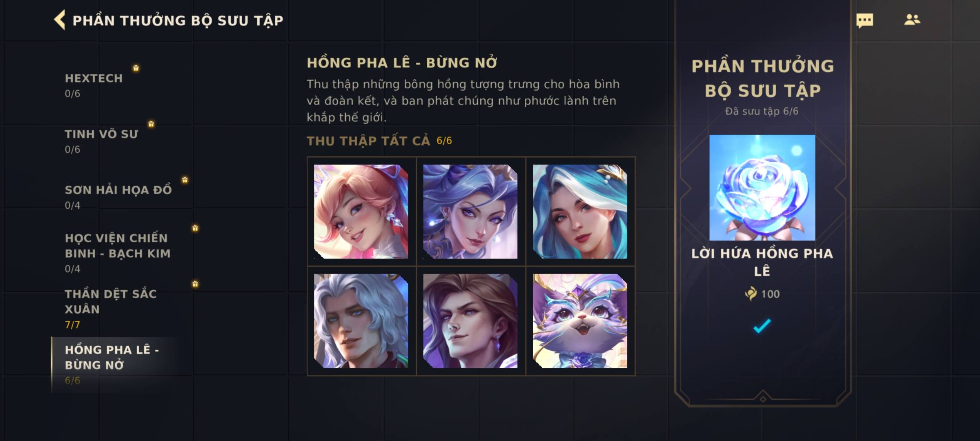Tap the gift icon beside Tinh Võ Sư
The width and height of the screenshot is (980, 441).
click(x=151, y=124)
